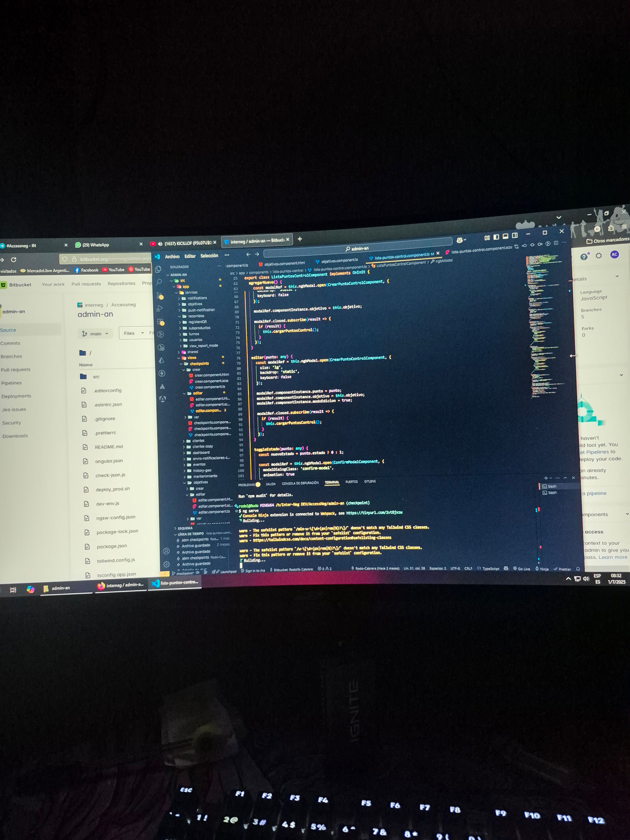
Task: Open the Accounts icon in activity bar
Action: pos(166,551)
